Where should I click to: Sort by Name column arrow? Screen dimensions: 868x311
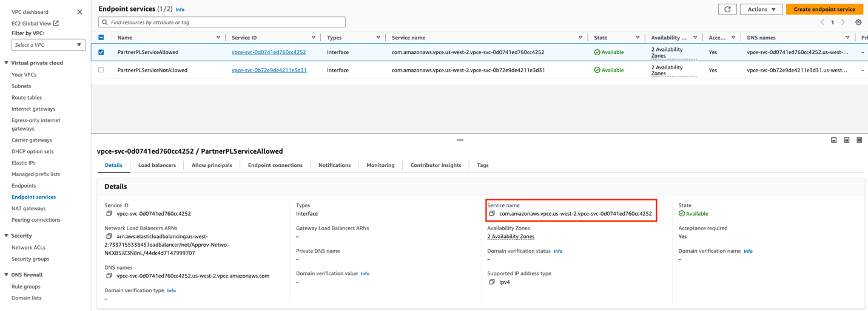[x=218, y=38]
